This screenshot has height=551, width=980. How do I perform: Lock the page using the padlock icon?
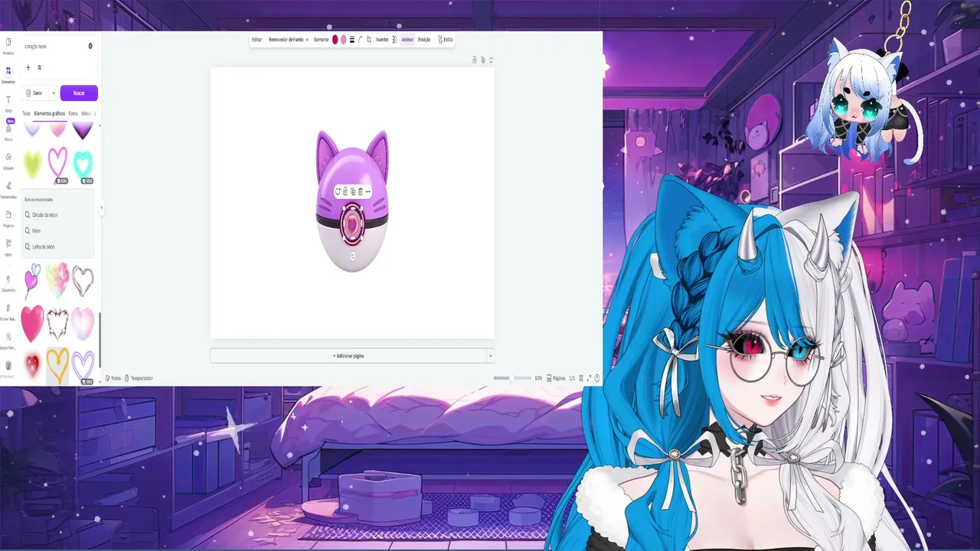tap(474, 60)
